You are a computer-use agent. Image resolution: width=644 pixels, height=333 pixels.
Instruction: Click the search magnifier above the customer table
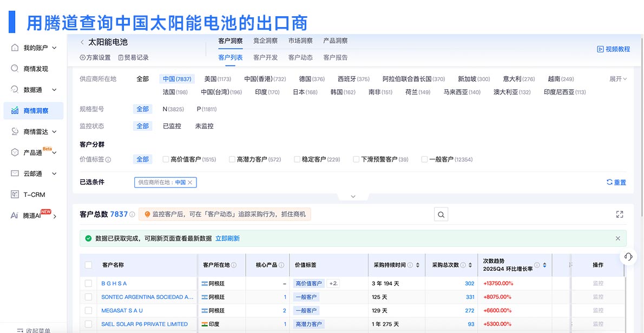[x=441, y=214]
